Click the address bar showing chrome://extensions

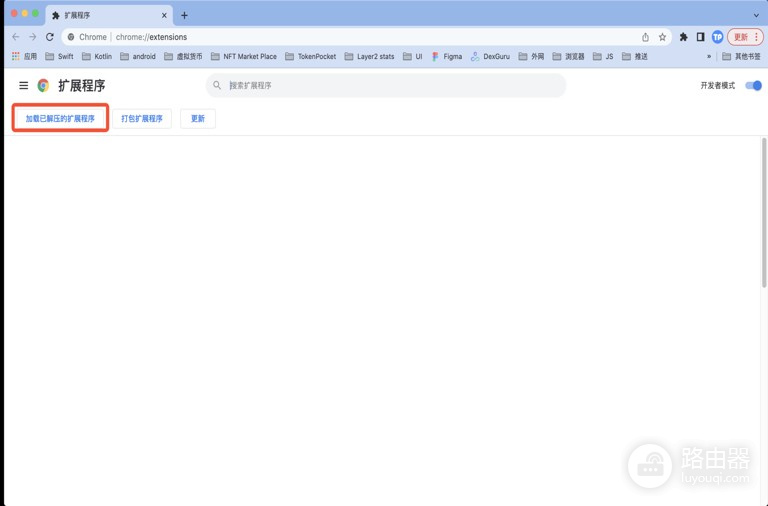(366, 37)
